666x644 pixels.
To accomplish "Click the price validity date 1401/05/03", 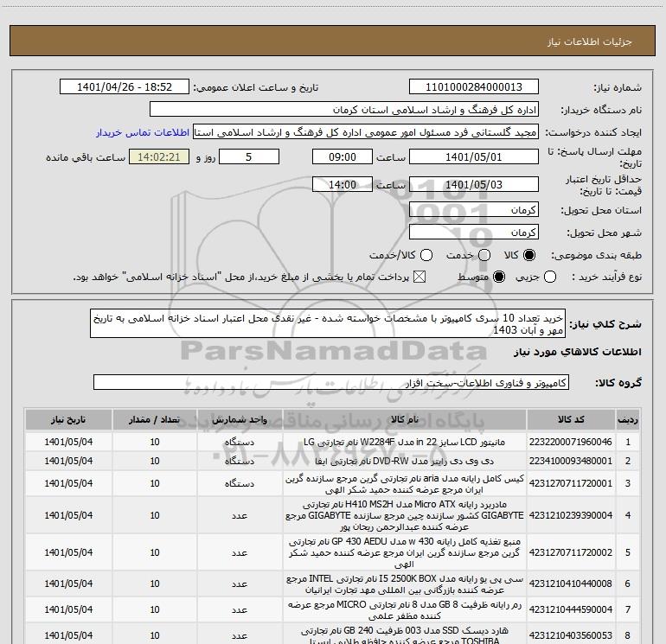I will (474, 185).
